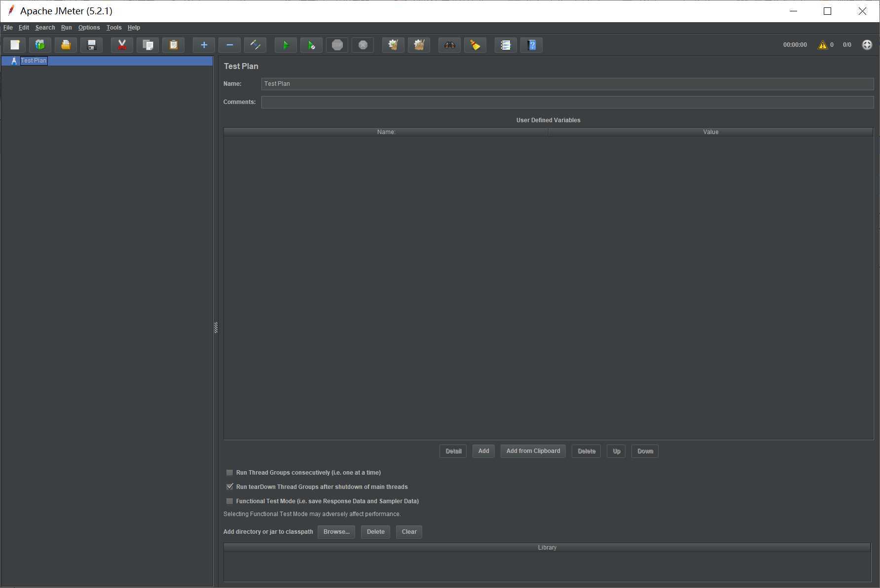Click the Paste clipboard icon
This screenshot has height=588, width=880.
[x=173, y=45]
